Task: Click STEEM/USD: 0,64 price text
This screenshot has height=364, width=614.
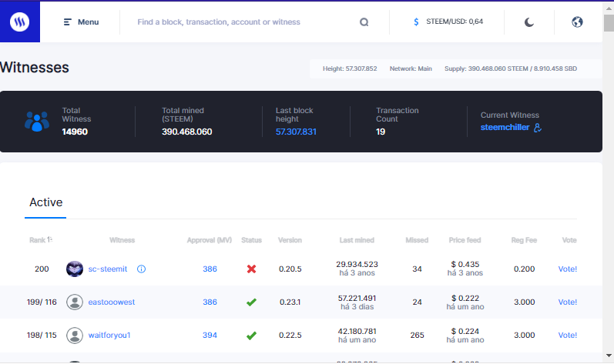Action: (x=455, y=22)
